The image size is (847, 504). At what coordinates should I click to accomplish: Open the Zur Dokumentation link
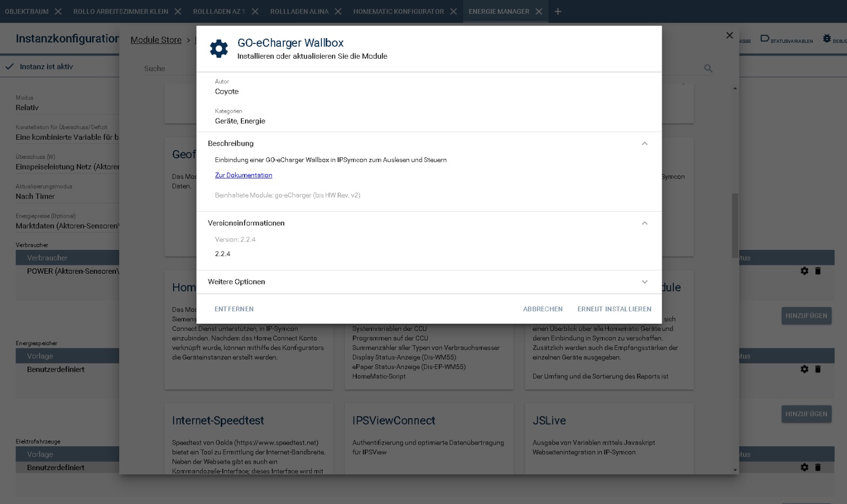[244, 175]
